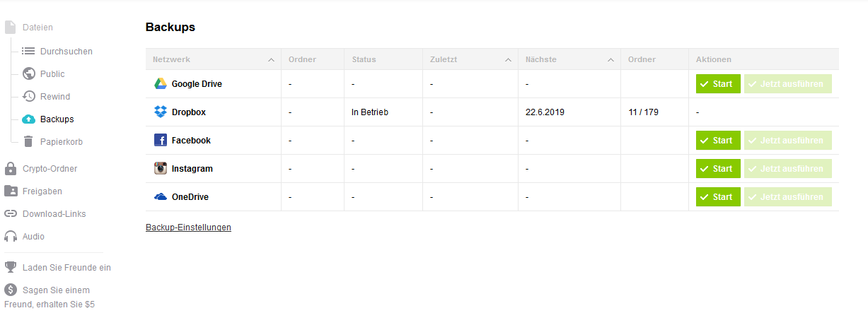Open Download-Links menu item
Screen dimensions: 868x325
pyautogui.click(x=54, y=214)
